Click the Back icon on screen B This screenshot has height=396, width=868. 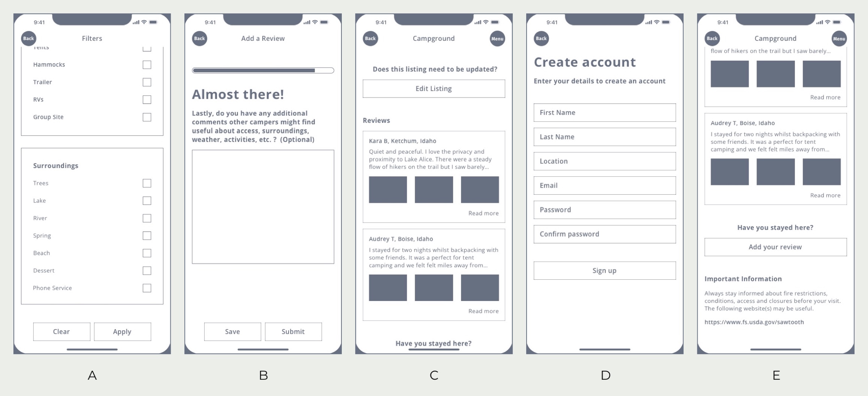[x=199, y=38]
